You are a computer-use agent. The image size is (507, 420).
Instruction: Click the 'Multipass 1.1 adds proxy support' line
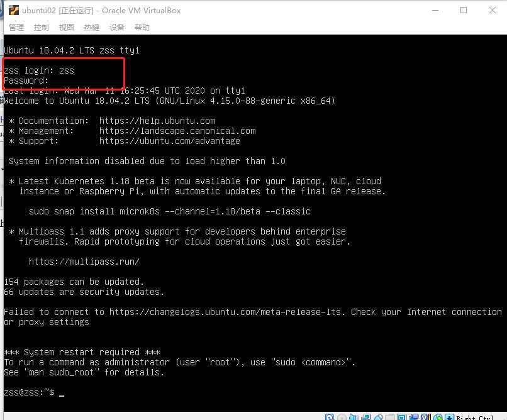coord(177,231)
